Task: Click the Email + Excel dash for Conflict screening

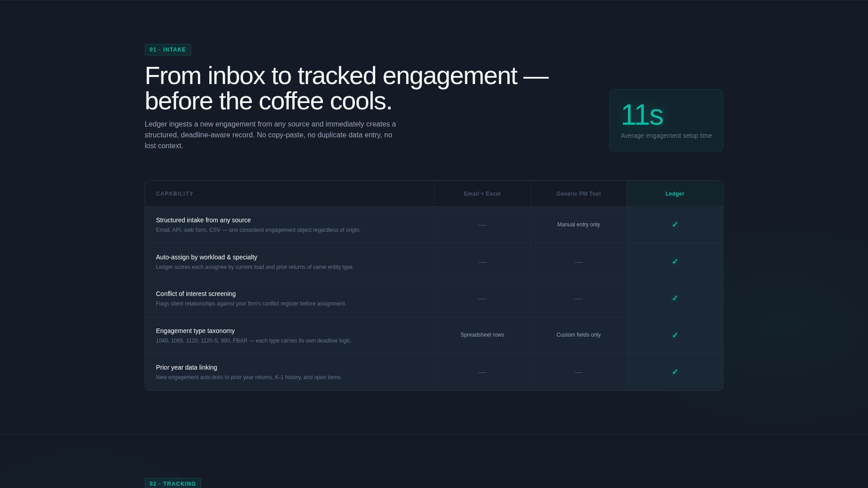Action: pyautogui.click(x=482, y=299)
